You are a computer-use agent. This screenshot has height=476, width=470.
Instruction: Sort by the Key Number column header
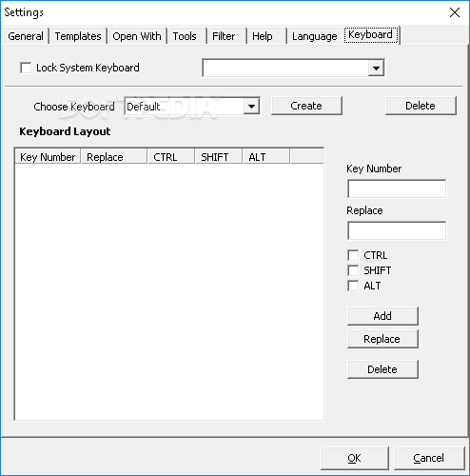point(48,157)
